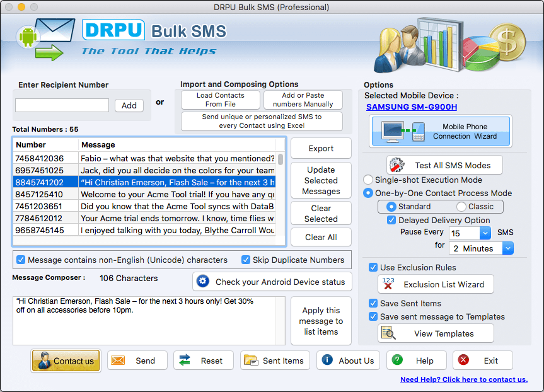
Task: Click the person icon on Contact us
Action: pyautogui.click(x=44, y=360)
